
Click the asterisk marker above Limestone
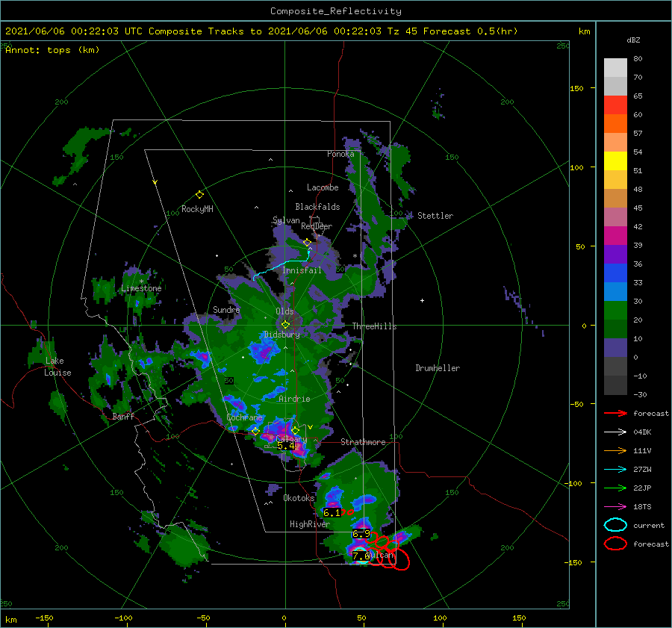click(141, 282)
